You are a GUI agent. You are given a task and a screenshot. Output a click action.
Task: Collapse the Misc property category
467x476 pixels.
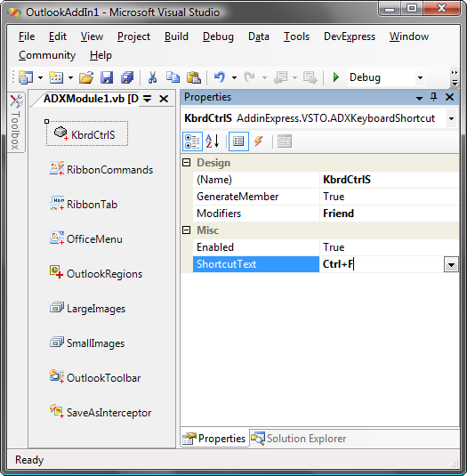[x=186, y=230]
